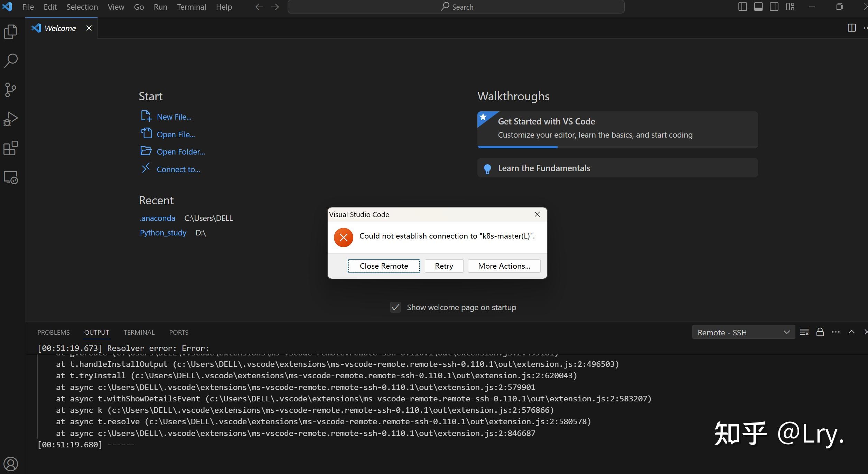Switch to the OUTPUT panel tab
The width and height of the screenshot is (868, 474).
click(96, 332)
